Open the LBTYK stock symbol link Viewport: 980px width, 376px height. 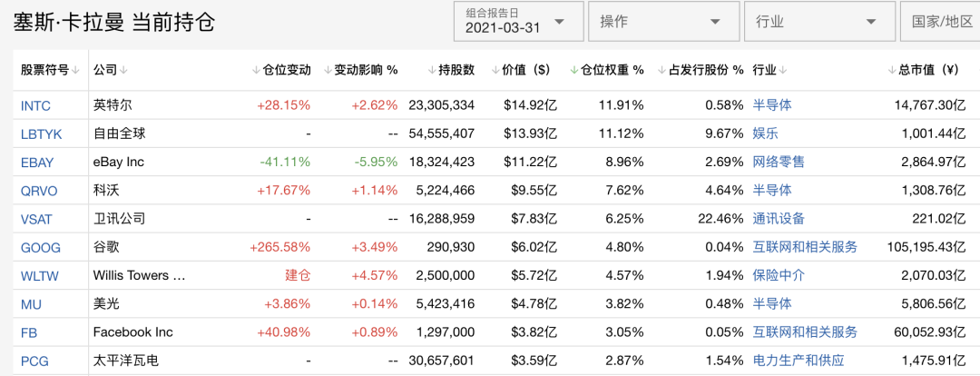41,134
